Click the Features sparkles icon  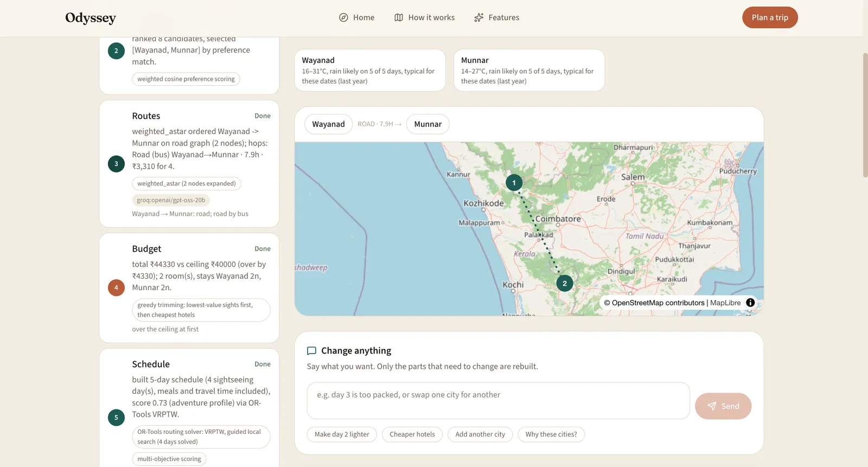(x=478, y=17)
